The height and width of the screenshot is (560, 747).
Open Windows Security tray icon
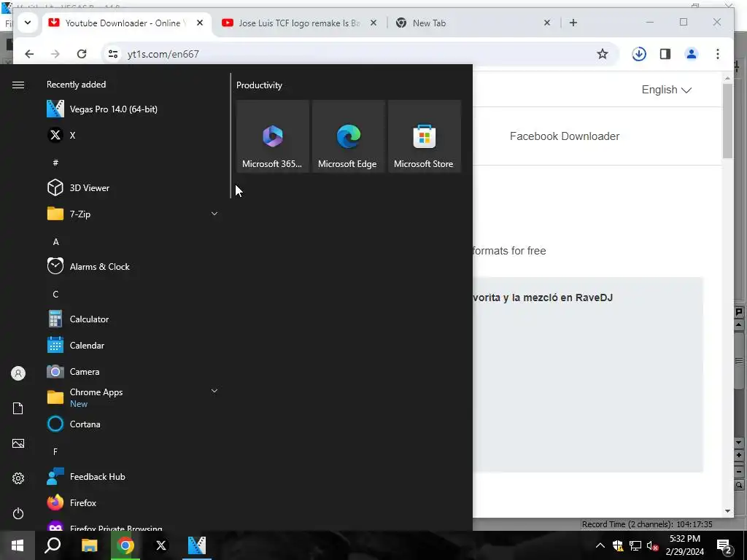(x=618, y=545)
